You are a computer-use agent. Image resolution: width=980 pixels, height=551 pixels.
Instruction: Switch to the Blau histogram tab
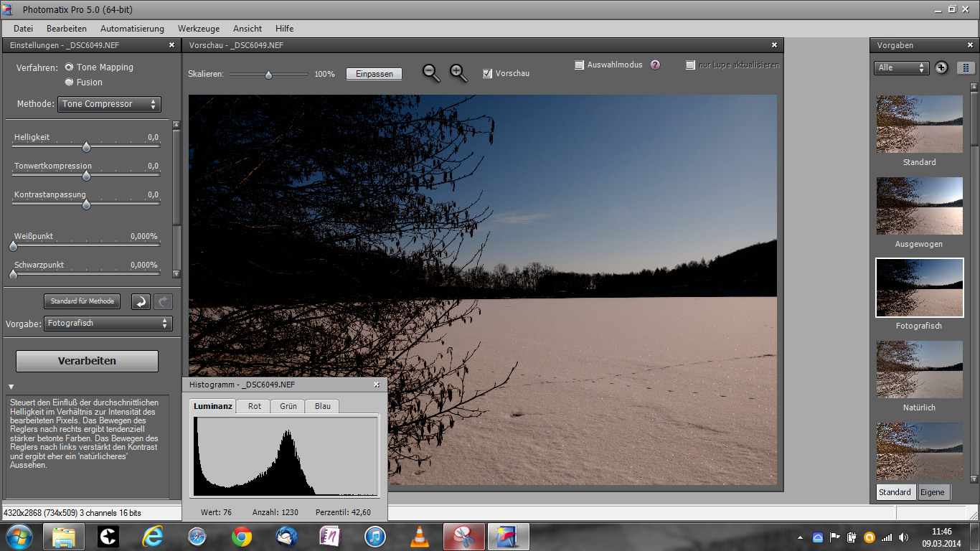pyautogui.click(x=323, y=406)
